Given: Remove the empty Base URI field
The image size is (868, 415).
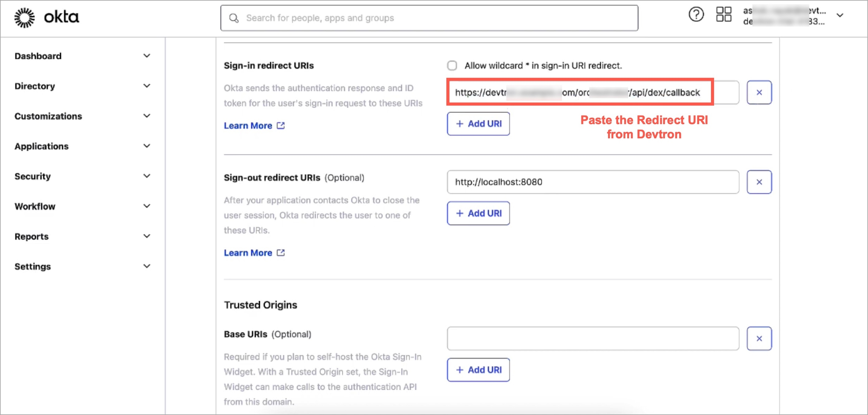Looking at the screenshot, I should pos(759,339).
